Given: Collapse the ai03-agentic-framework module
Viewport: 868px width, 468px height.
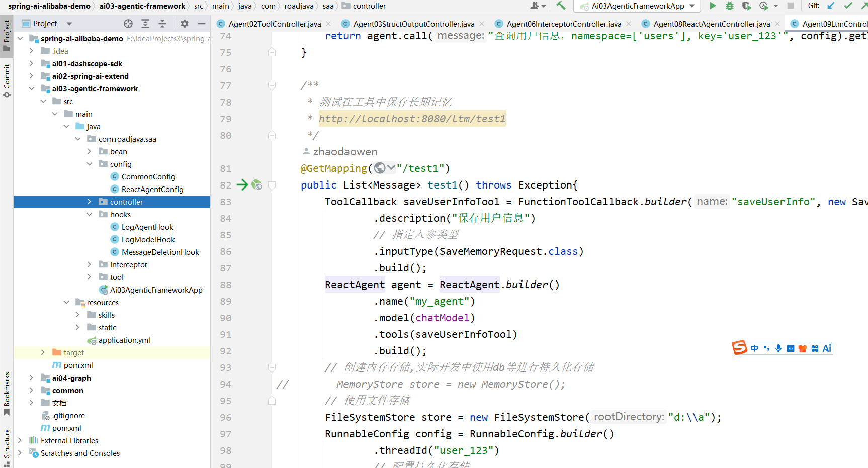Looking at the screenshot, I should (31, 89).
